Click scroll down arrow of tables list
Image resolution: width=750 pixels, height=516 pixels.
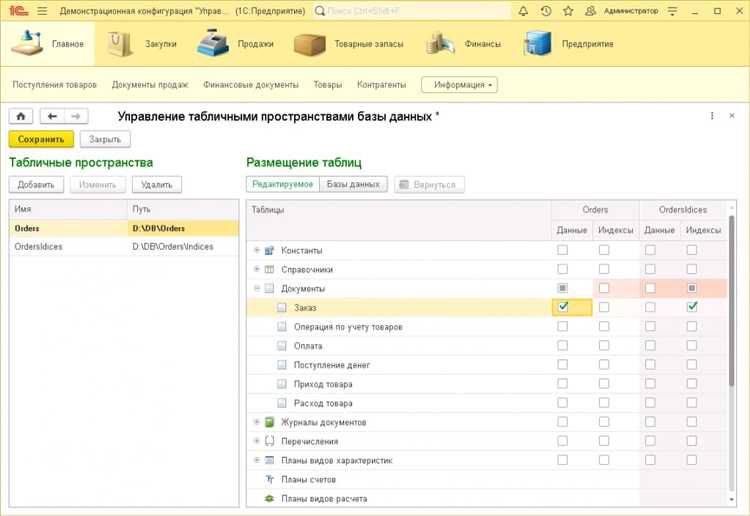[x=731, y=499]
